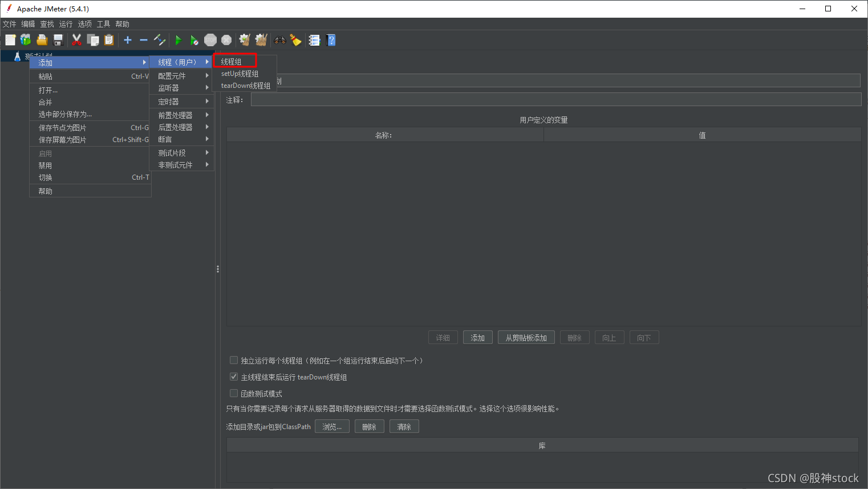Image resolution: width=868 pixels, height=489 pixels.
Task: Expand 非测试元件 submenu
Action: (x=181, y=165)
